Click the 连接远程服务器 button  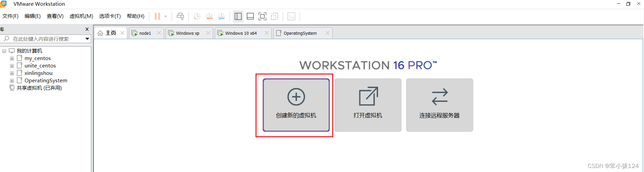[x=440, y=105]
